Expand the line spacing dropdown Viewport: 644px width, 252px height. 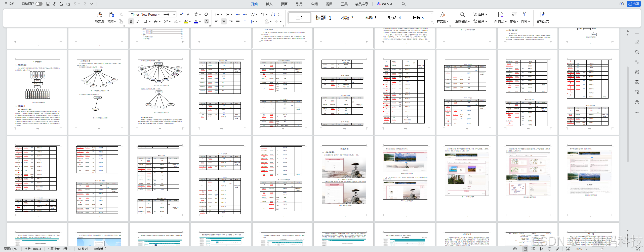click(x=256, y=22)
